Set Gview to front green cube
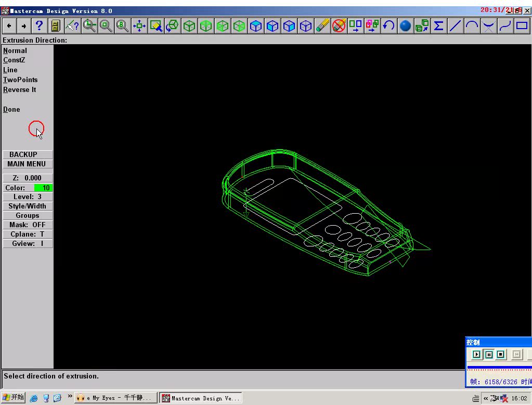This screenshot has height=405, width=532. (x=222, y=26)
